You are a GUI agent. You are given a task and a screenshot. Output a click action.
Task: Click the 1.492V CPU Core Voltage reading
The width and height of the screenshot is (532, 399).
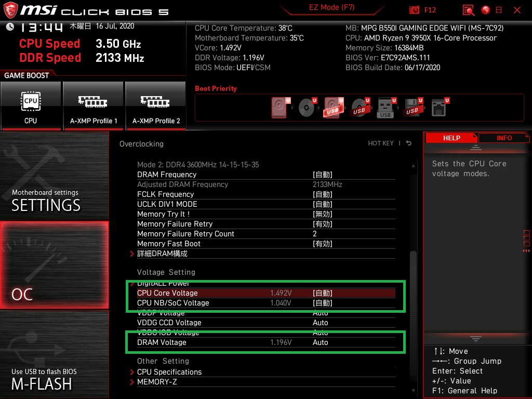[x=281, y=293]
